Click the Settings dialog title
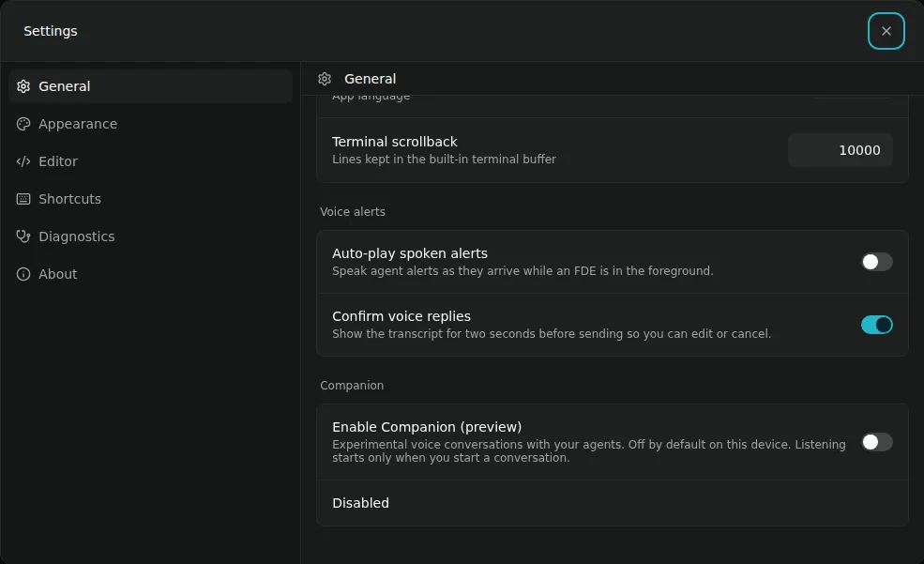 [50, 31]
